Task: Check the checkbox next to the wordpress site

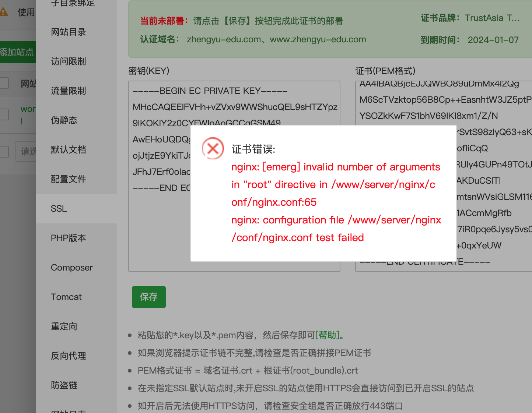Action: (x=4, y=114)
